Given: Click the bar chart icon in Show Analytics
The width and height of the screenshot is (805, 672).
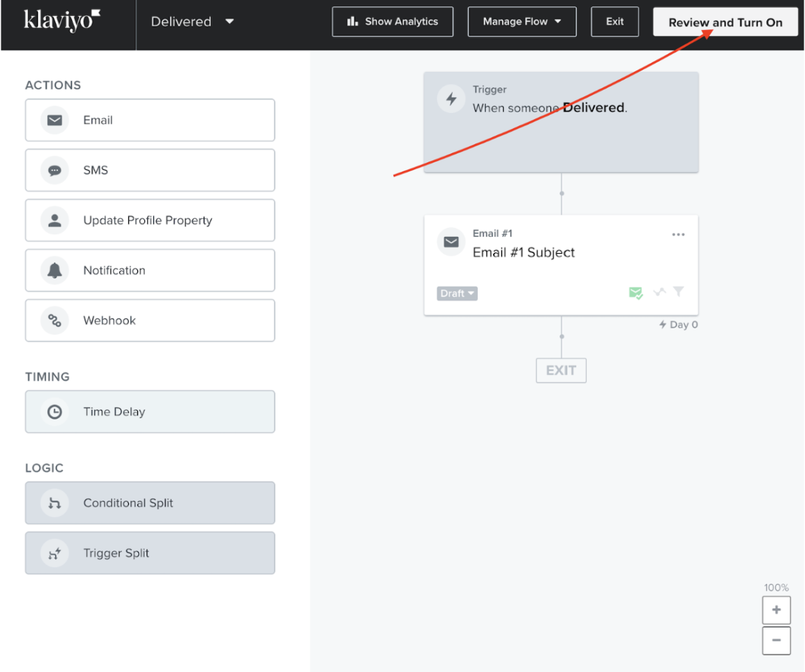Looking at the screenshot, I should click(x=352, y=22).
